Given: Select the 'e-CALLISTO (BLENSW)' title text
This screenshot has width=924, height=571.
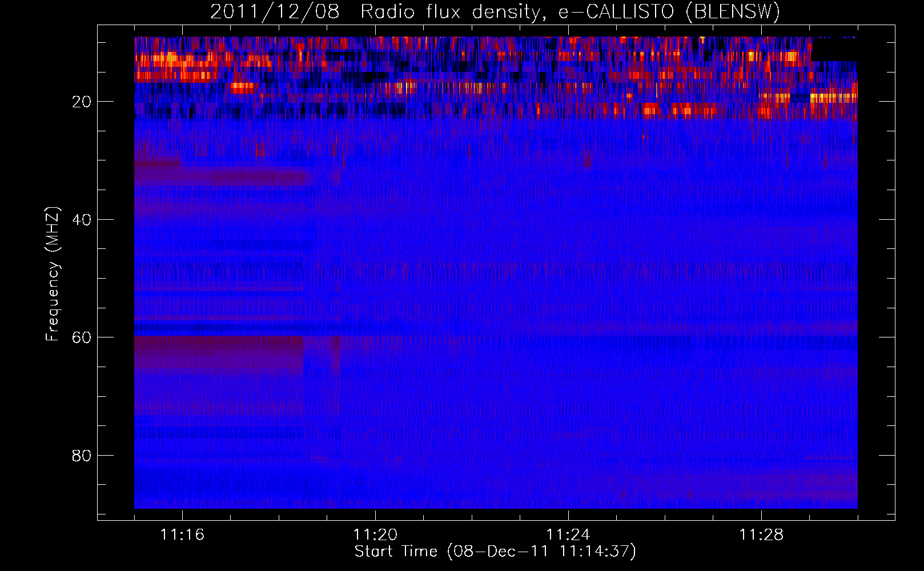Looking at the screenshot, I should click(669, 12).
